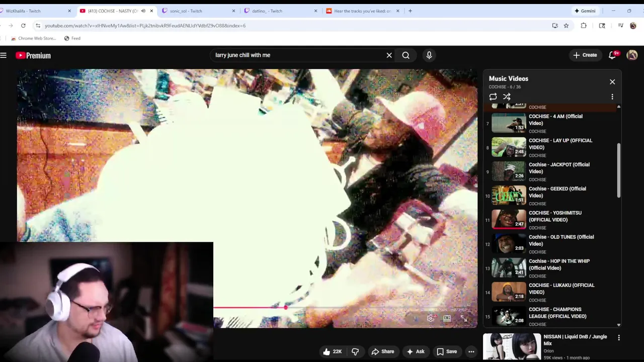Save video to a playlist
This screenshot has width=644, height=362.
point(446,351)
